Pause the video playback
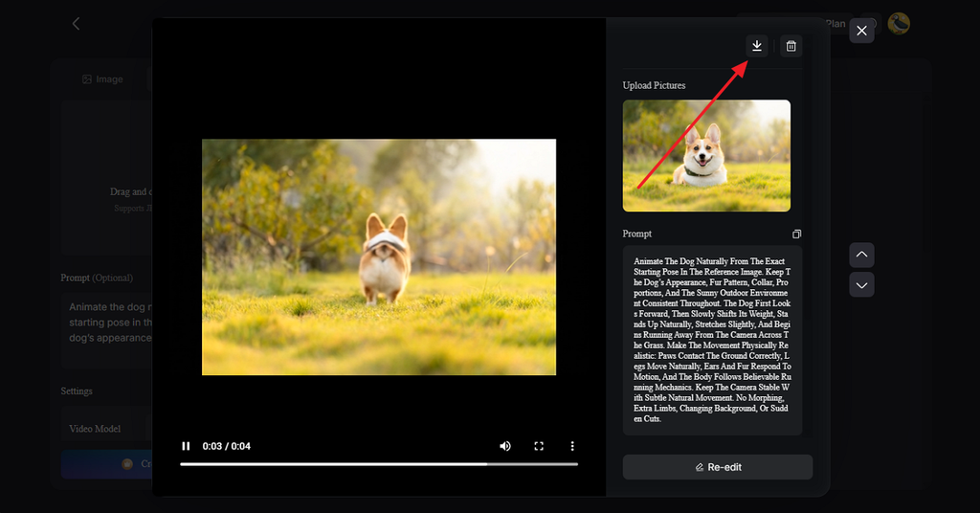Screen dimensions: 980x513 click(186, 445)
